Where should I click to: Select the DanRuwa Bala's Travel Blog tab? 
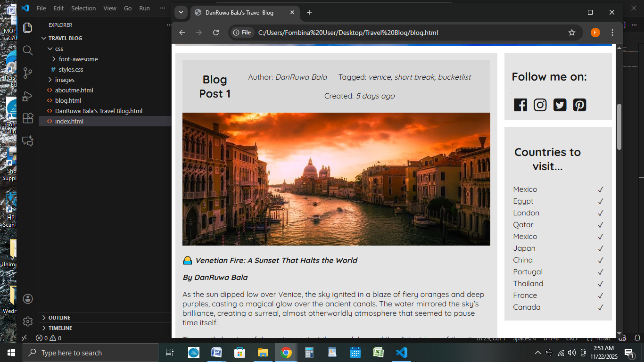(x=245, y=13)
